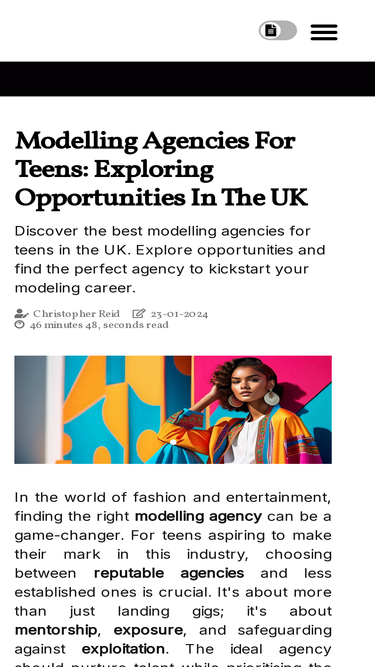Follow the bold 'modelling agency' link
The image size is (375, 667).
pyautogui.click(x=198, y=516)
